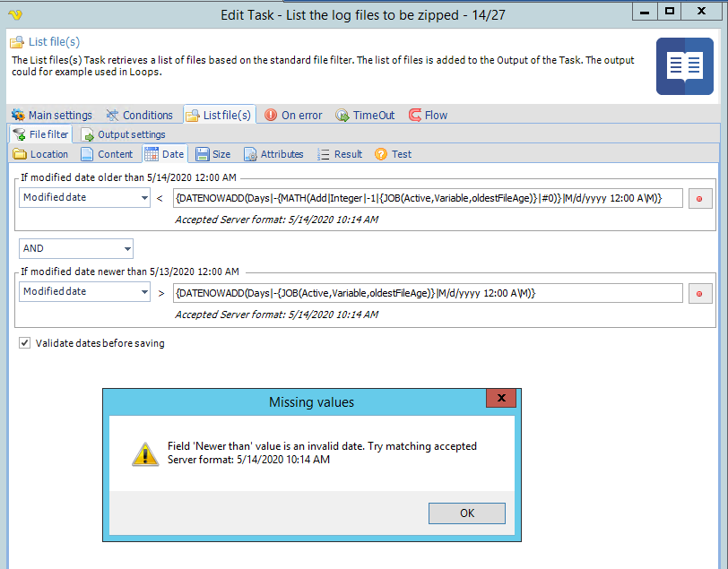Select the Location sub-tab

tap(41, 154)
